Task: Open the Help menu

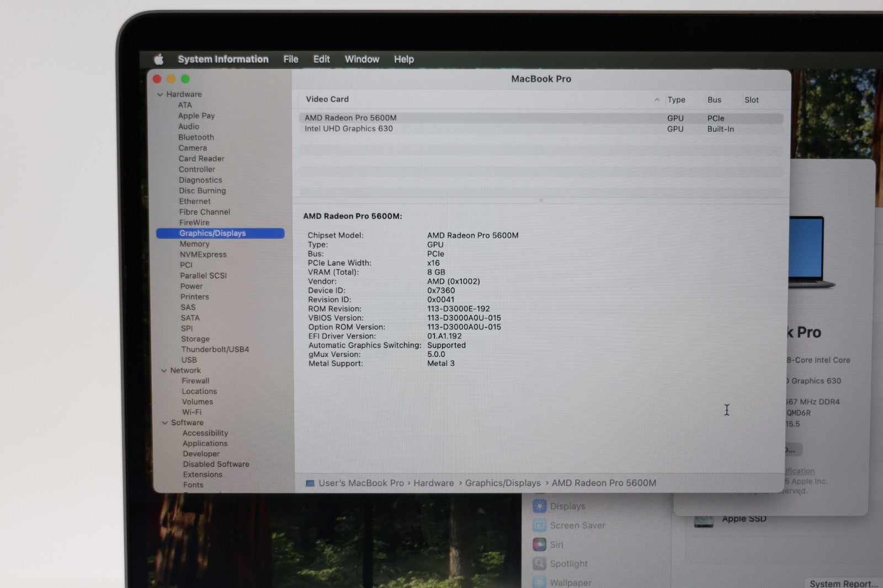Action: point(404,59)
